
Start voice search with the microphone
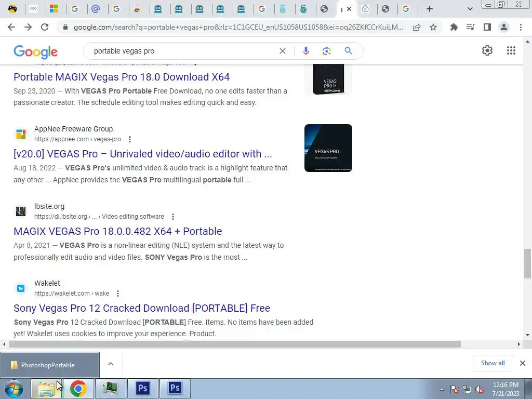click(305, 51)
